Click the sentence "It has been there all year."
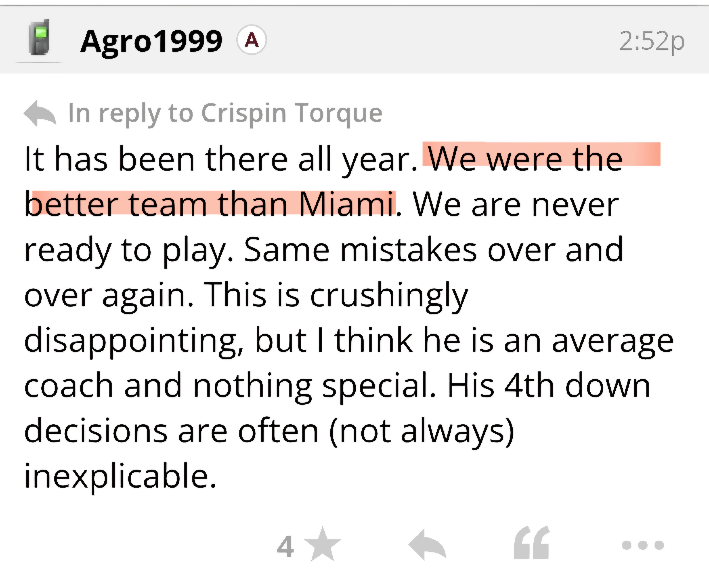The image size is (709, 588). [221, 159]
